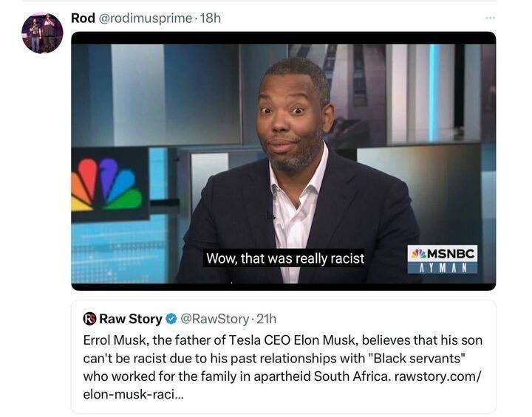Click the Raw Story round logo icon
This screenshot has width=532, height=417.
tap(89, 319)
